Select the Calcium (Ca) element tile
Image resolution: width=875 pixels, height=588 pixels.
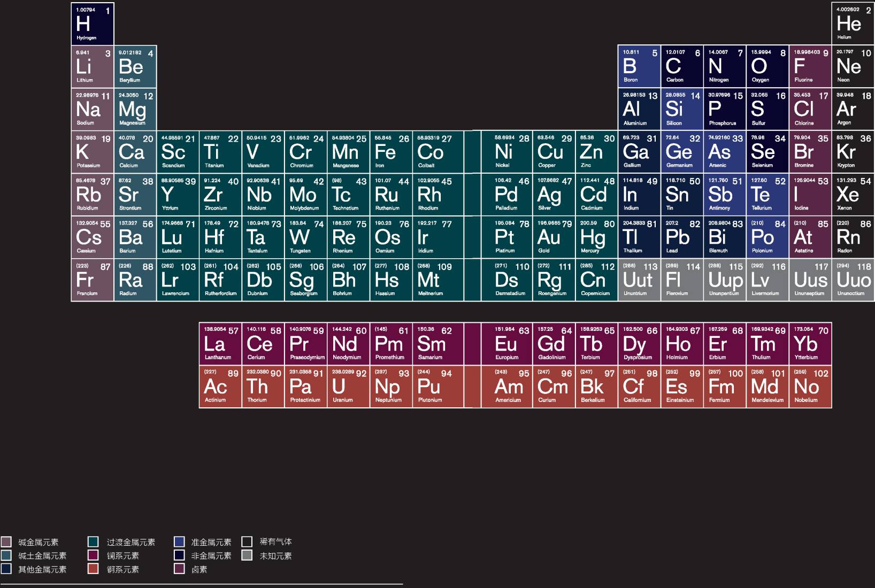tap(135, 152)
